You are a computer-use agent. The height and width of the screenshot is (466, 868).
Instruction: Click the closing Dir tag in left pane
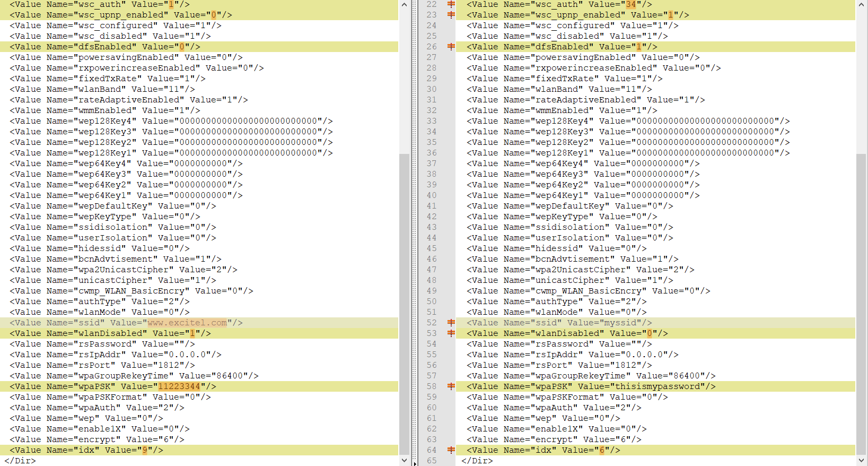coord(20,461)
